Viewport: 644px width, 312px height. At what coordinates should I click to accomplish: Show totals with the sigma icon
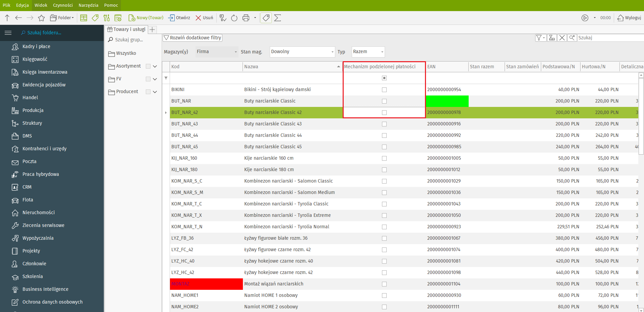coord(277,18)
